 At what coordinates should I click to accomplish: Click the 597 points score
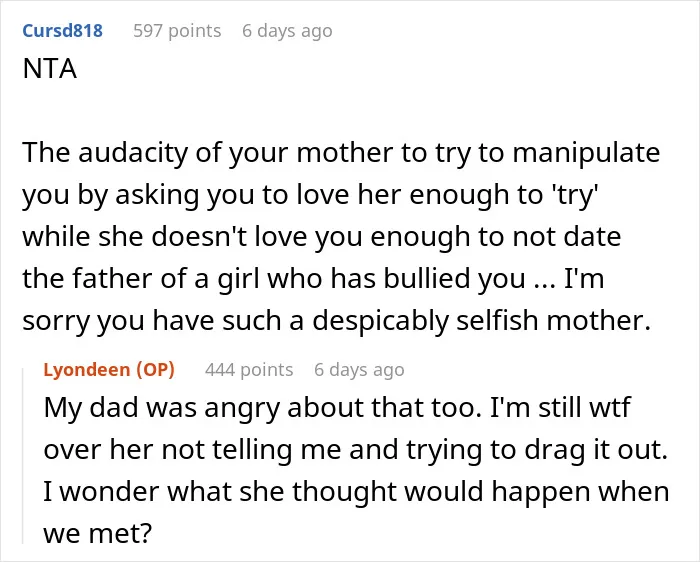click(177, 31)
